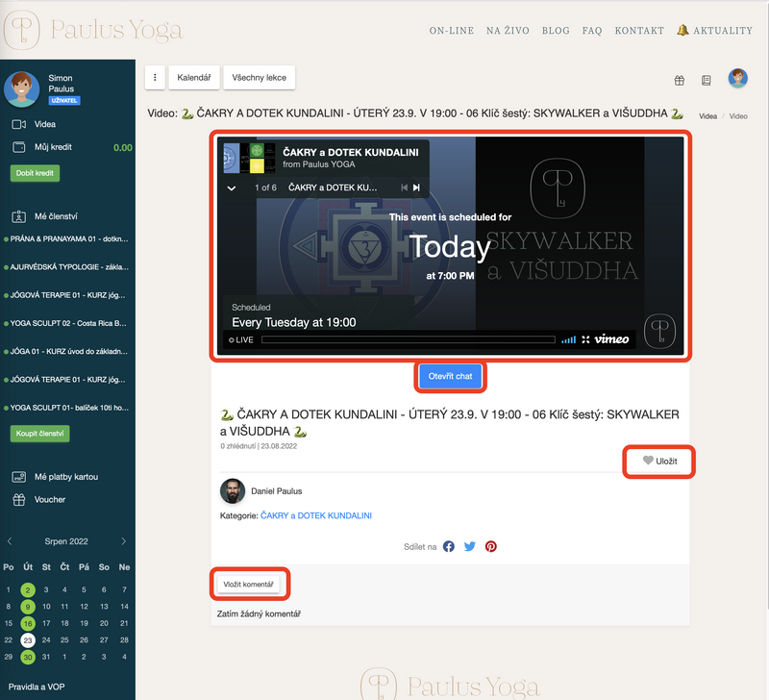The width and height of the screenshot is (769, 700).
Task: Share on Twitter
Action: (x=470, y=546)
